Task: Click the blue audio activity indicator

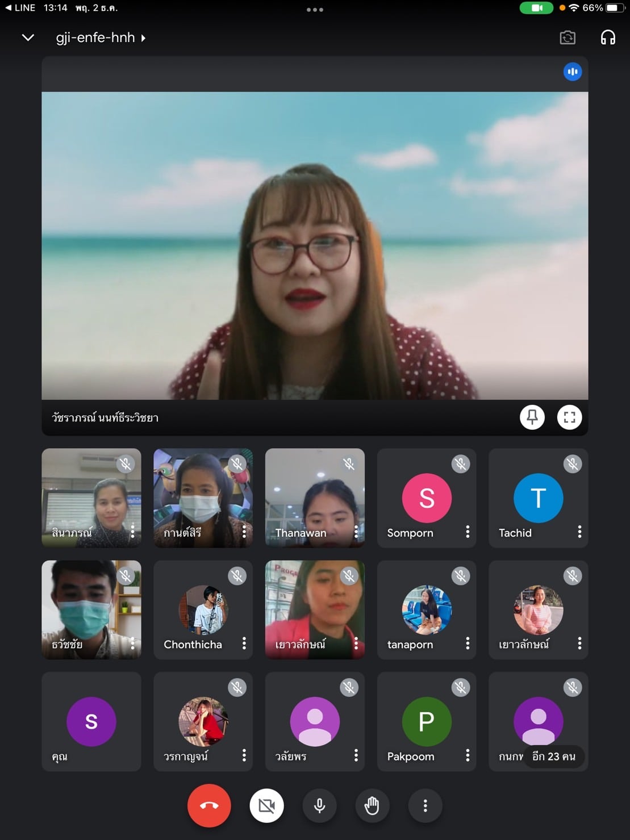Action: tap(573, 72)
